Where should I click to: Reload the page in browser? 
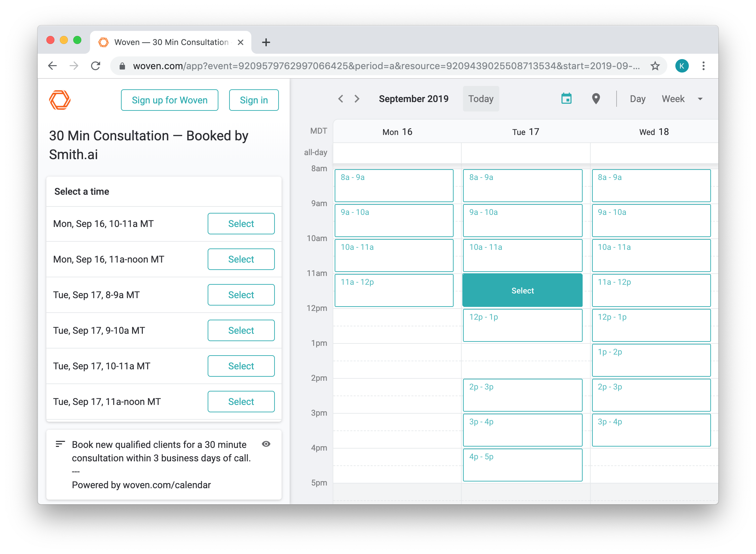pos(96,66)
